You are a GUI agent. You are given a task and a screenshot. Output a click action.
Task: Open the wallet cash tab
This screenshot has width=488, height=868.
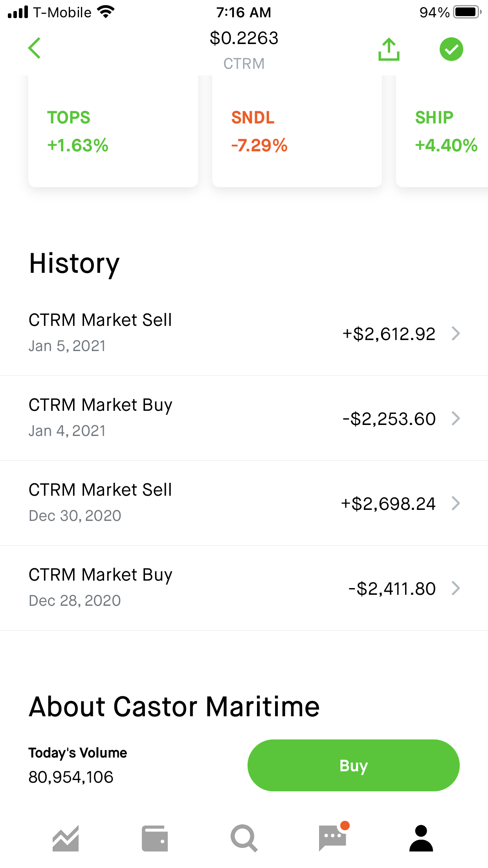pos(155,838)
